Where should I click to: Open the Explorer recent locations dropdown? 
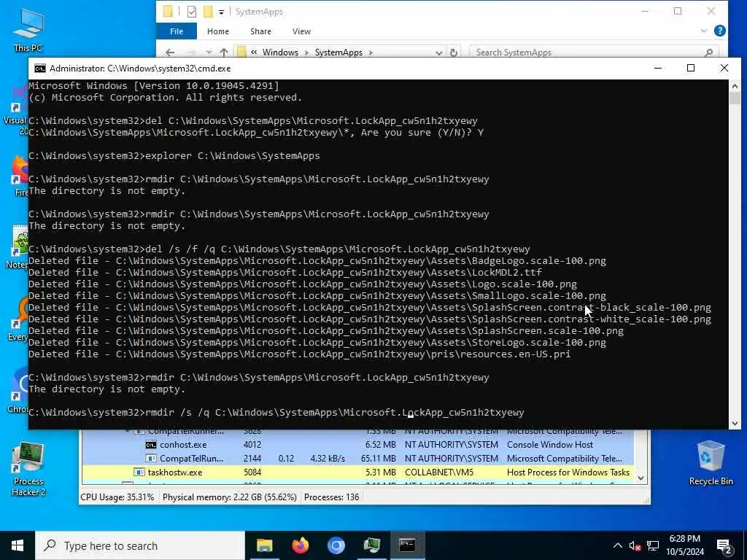(209, 52)
